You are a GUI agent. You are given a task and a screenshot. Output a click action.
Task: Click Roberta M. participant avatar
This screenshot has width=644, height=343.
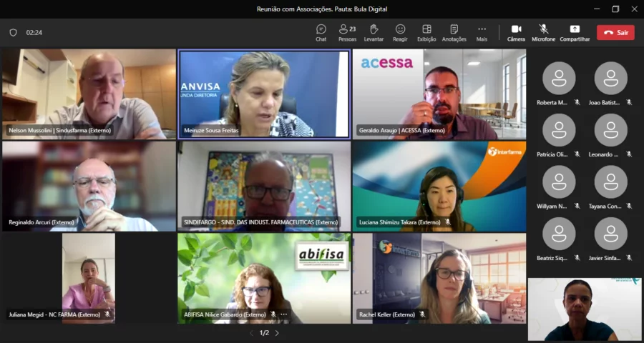(559, 78)
